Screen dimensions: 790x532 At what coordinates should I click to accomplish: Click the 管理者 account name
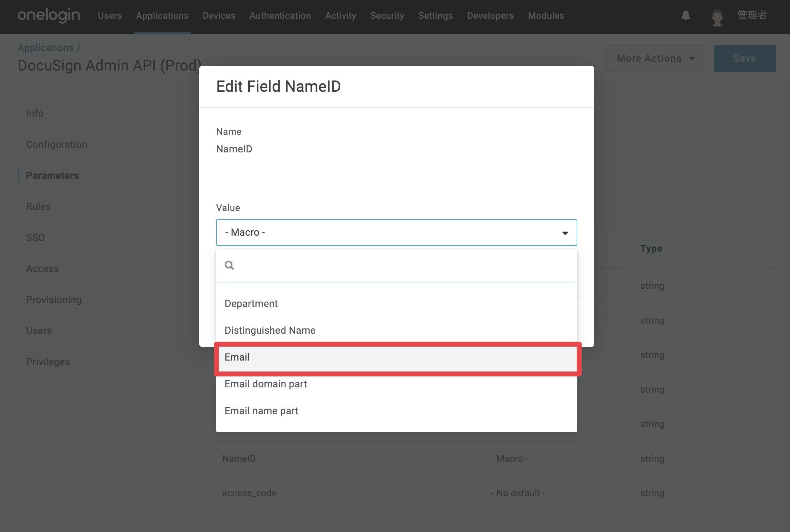pyautogui.click(x=752, y=15)
